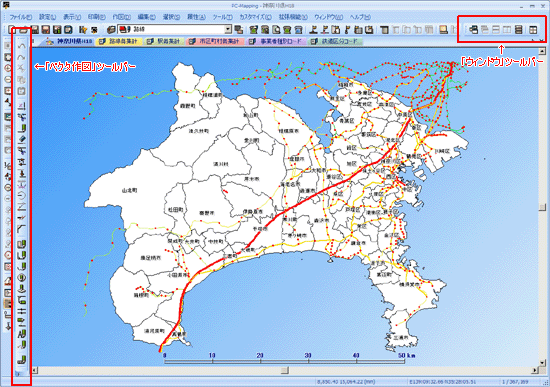Click the zoom in magnifier icon
This screenshot has width=550, height=387.
[x=7, y=68]
